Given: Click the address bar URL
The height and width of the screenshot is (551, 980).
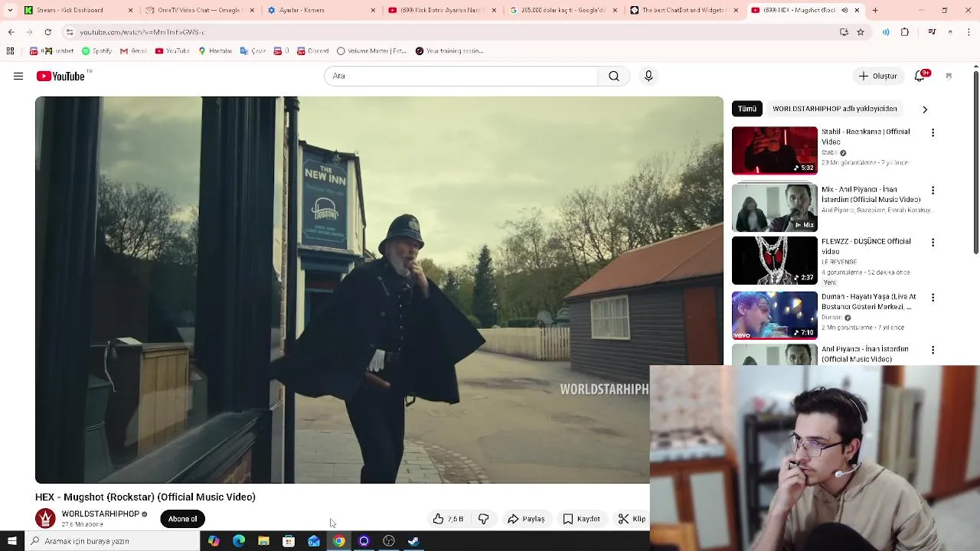Looking at the screenshot, I should [142, 32].
